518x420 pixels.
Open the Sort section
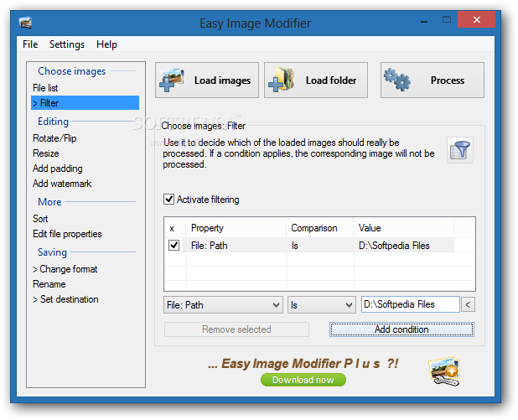pos(40,219)
